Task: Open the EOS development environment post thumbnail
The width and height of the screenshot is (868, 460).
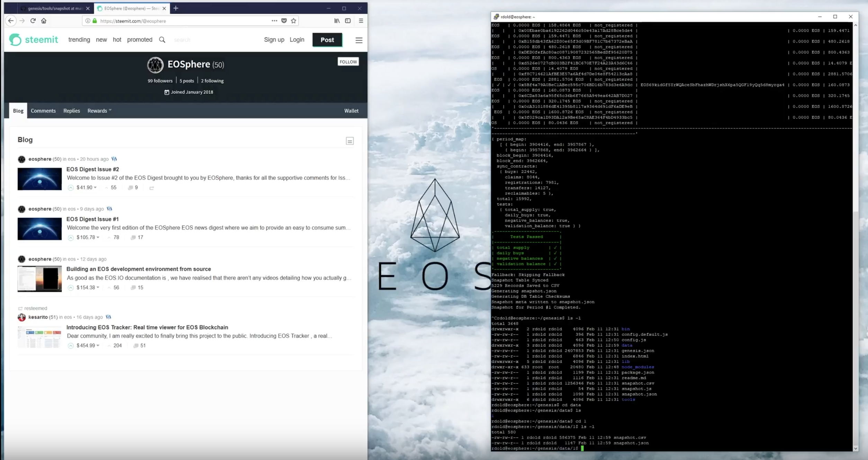Action: 39,279
